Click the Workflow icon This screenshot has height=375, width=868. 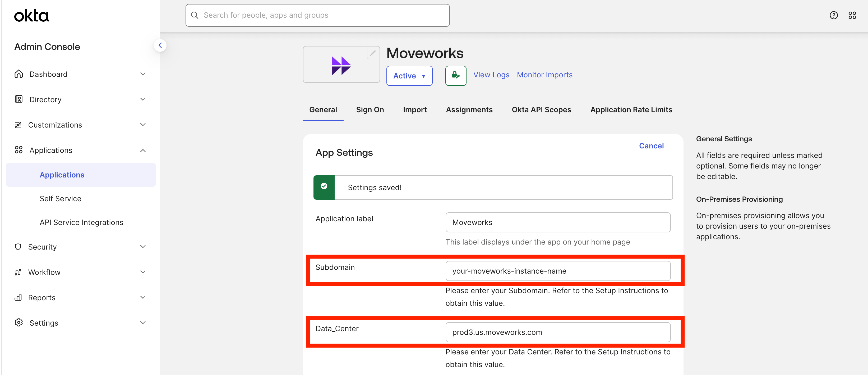click(18, 272)
